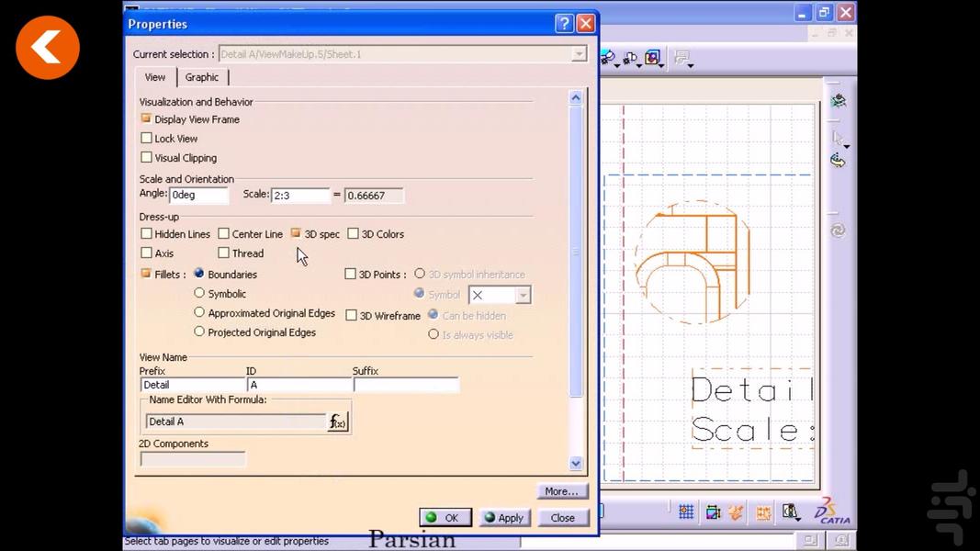Viewport: 980px width, 551px height.
Task: Click the More button
Action: pyautogui.click(x=561, y=491)
